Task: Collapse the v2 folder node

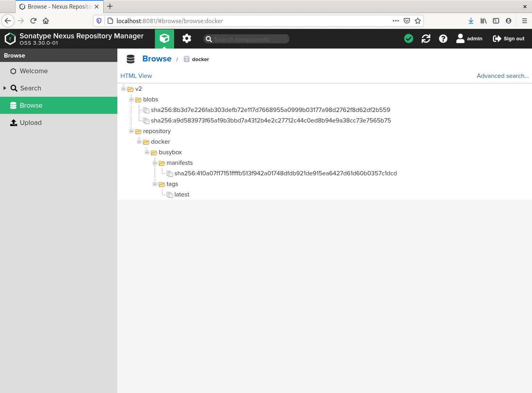Action: (124, 89)
